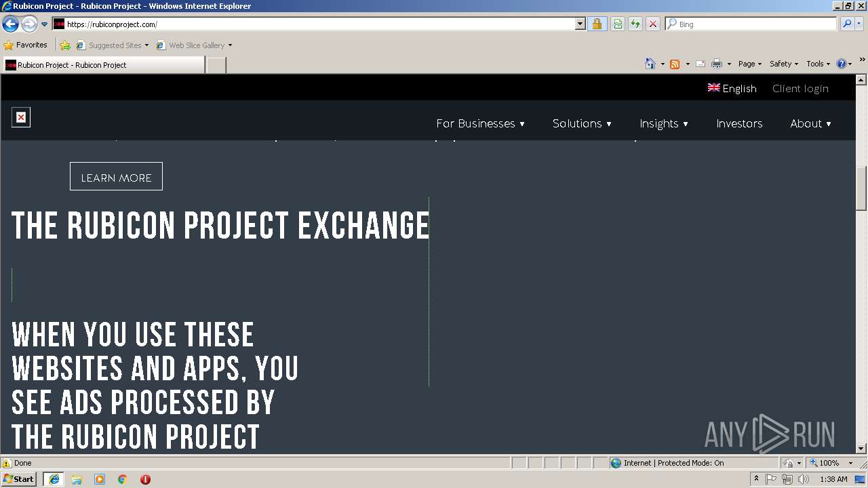Open the Investors page
The width and height of the screenshot is (868, 488).
pyautogui.click(x=739, y=123)
